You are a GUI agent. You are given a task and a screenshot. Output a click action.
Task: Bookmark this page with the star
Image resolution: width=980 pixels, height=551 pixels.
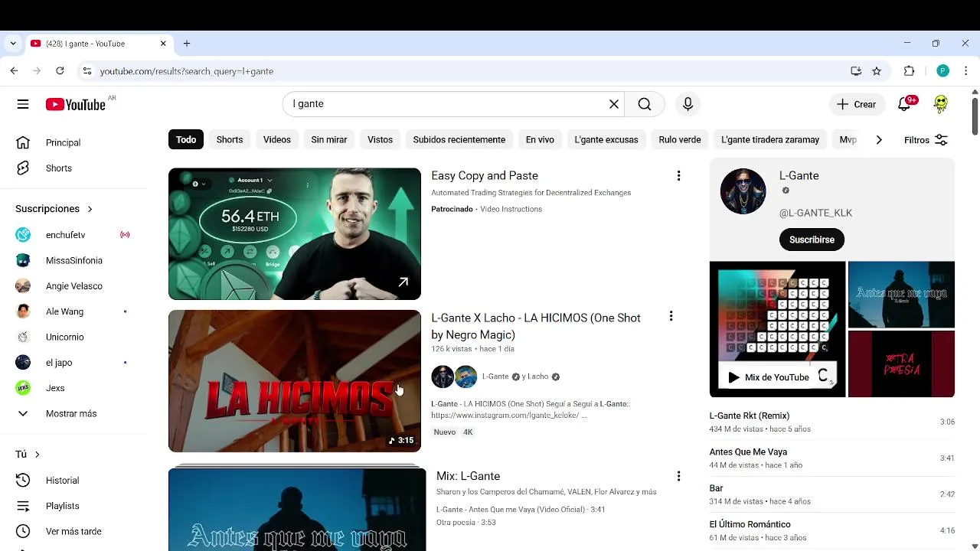[877, 71]
